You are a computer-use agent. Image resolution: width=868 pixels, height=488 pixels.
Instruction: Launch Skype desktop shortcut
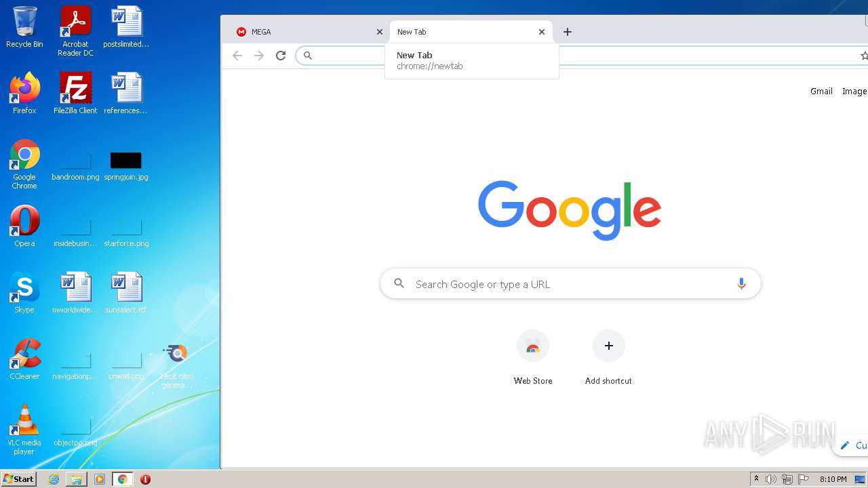tap(24, 293)
